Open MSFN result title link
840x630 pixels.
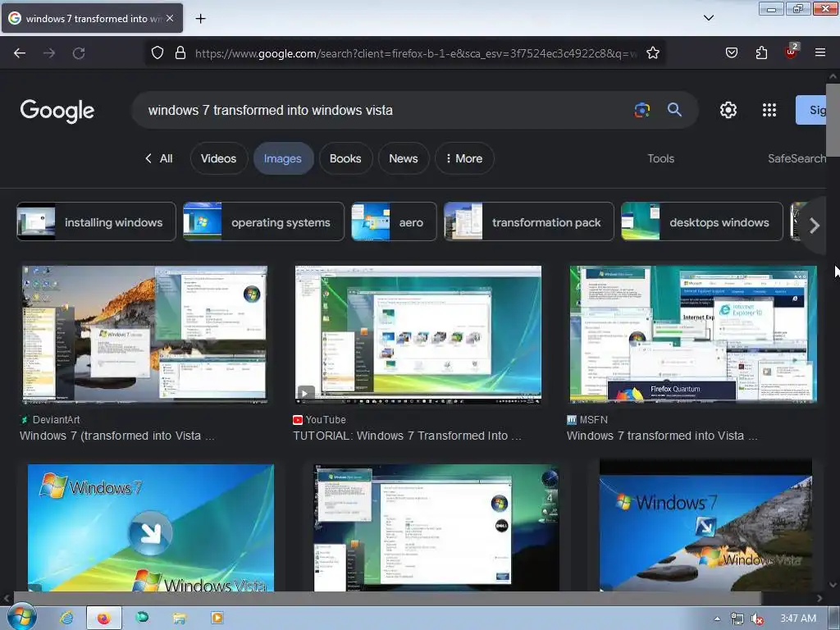pos(662,436)
